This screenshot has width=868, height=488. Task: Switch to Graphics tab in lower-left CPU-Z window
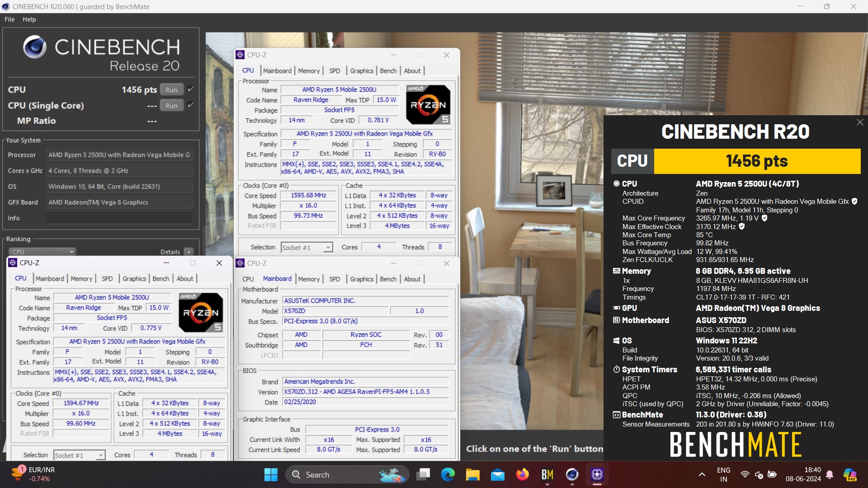(134, 278)
